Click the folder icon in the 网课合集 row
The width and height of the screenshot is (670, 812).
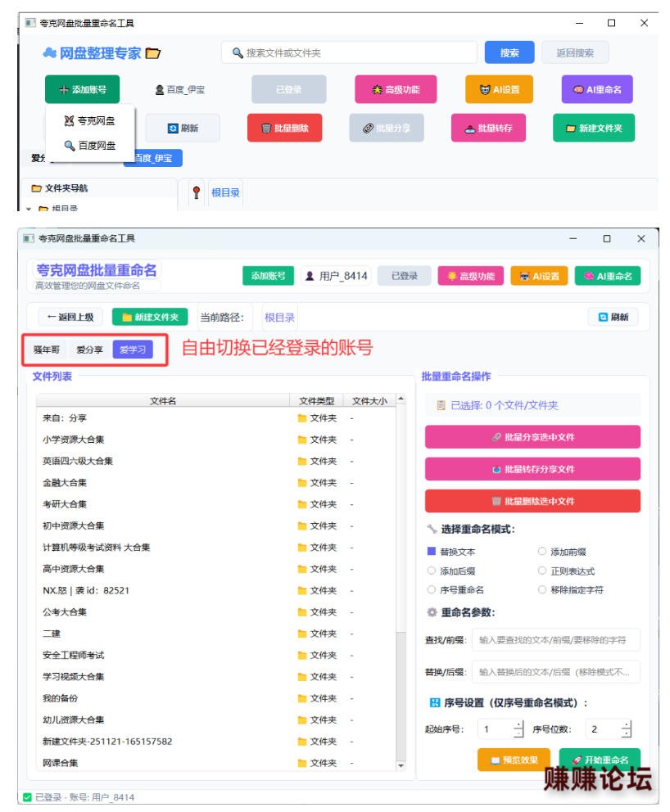pyautogui.click(x=302, y=763)
